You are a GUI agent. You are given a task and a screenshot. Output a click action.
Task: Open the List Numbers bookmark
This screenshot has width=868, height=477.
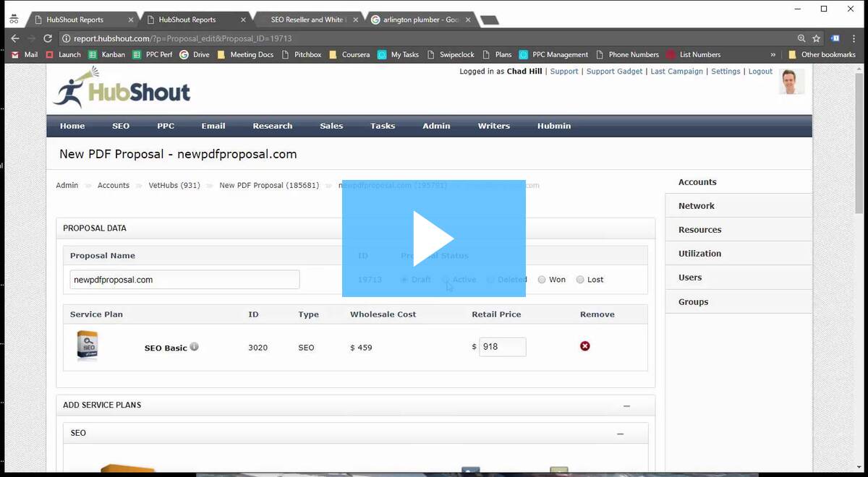click(693, 54)
